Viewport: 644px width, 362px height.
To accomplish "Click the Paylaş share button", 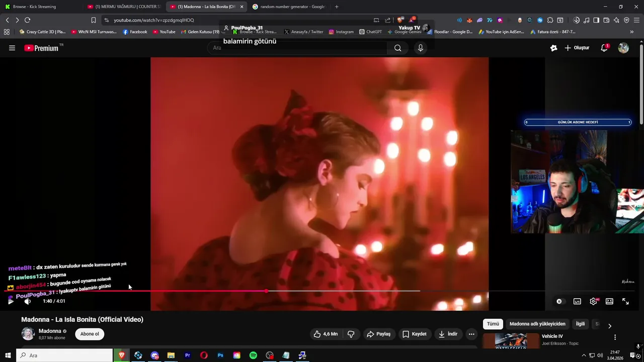I will (x=378, y=334).
